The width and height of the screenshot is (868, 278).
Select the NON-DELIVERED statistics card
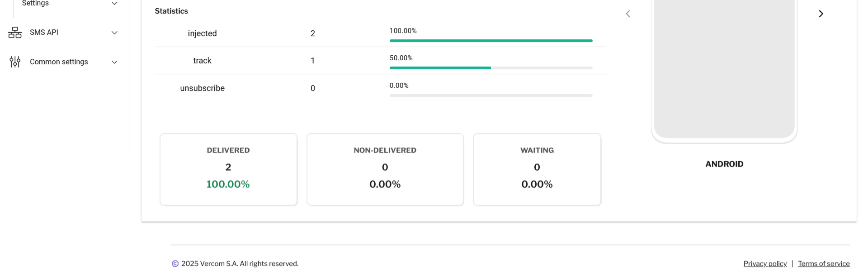click(385, 169)
